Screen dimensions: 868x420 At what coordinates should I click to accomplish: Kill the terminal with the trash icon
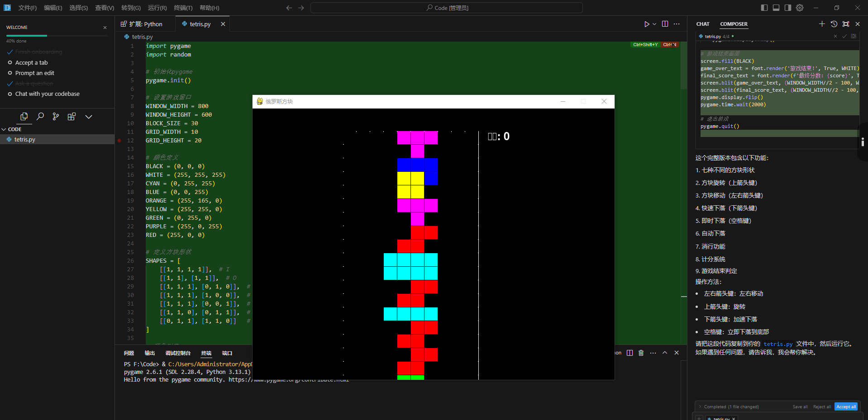click(641, 353)
